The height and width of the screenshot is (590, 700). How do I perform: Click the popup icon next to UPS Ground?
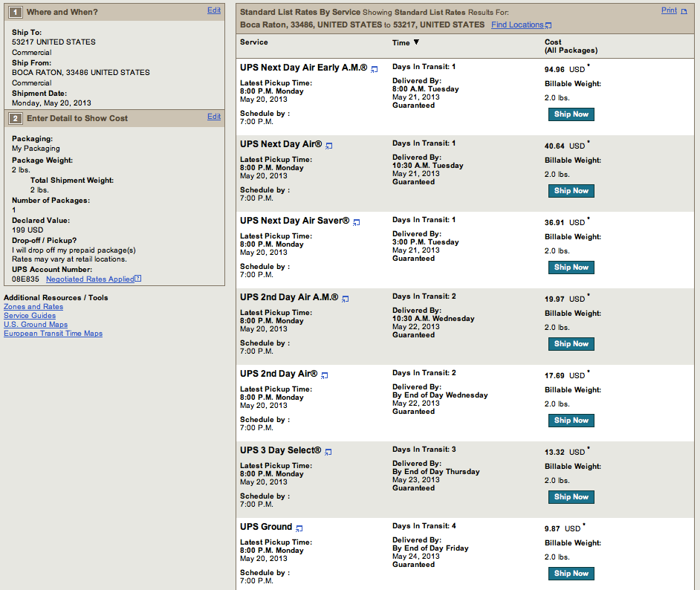click(299, 528)
